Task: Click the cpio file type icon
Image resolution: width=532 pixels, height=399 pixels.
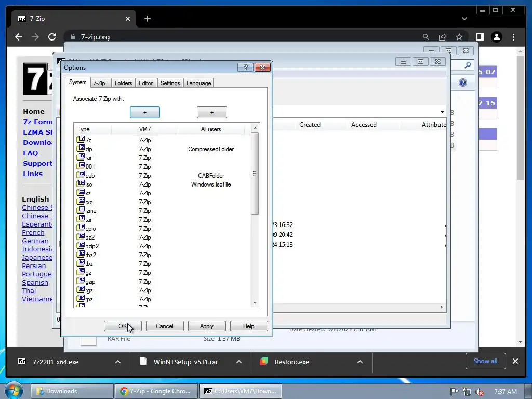Action: pyautogui.click(x=81, y=228)
